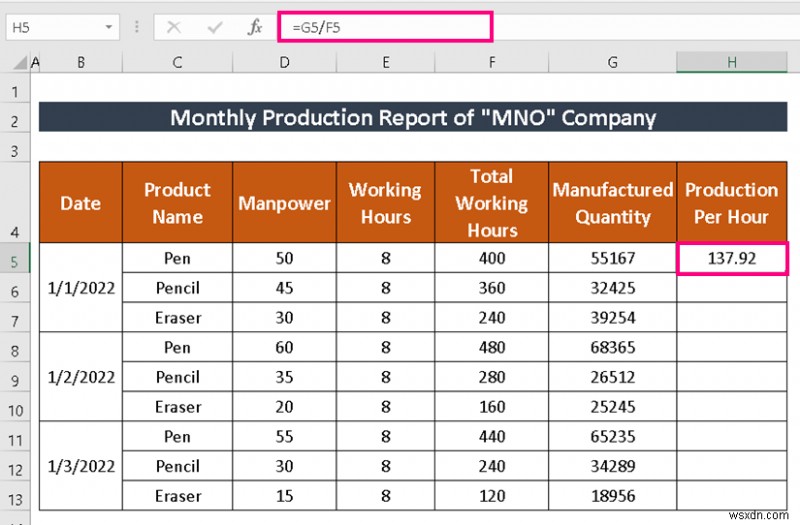
Task: Select column C header
Action: coord(178,62)
